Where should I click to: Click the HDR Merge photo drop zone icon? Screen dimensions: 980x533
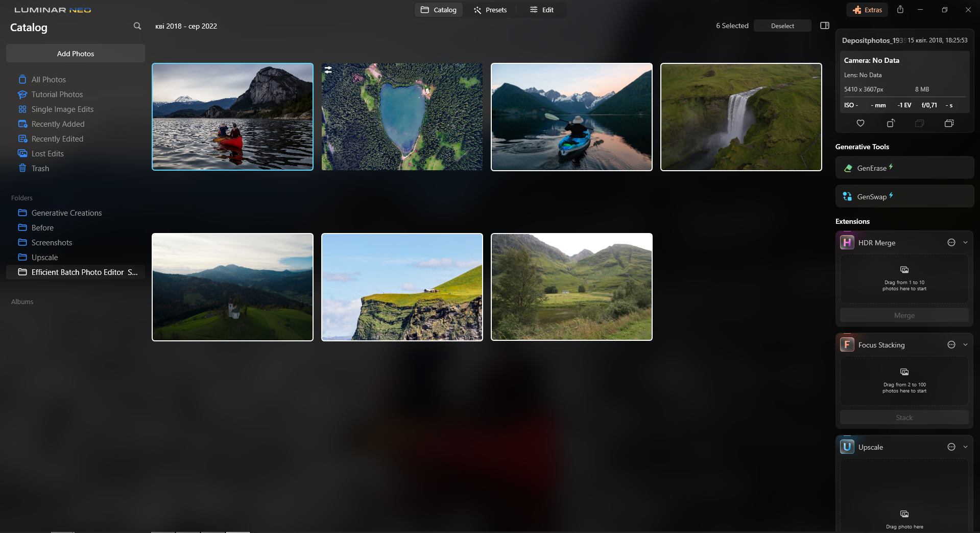pyautogui.click(x=904, y=270)
